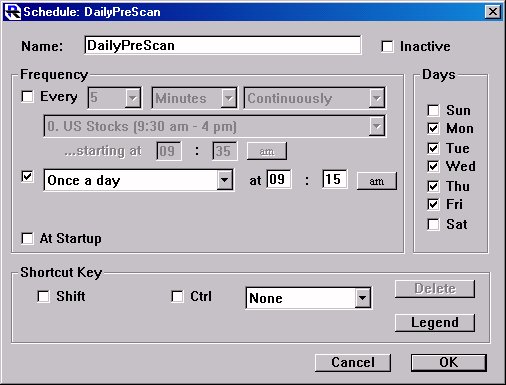The image size is (506, 385).
Task: Check the Sat day box
Action: tap(433, 224)
